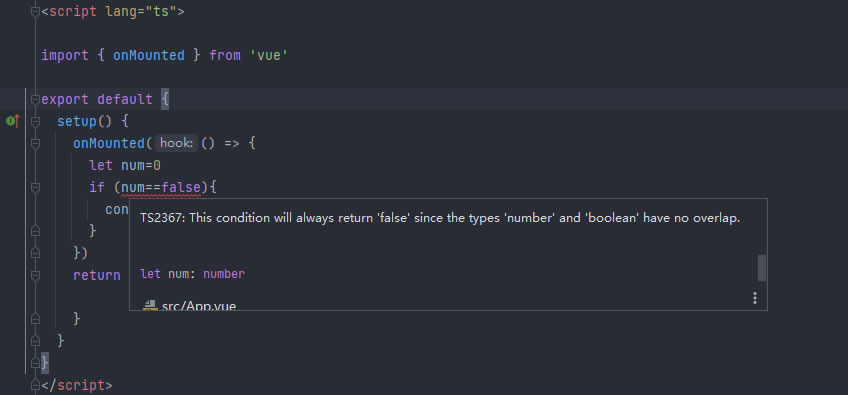Click the error tooltip's vertical scrollbar
Image resolution: width=848 pixels, height=395 pixels.
761,268
